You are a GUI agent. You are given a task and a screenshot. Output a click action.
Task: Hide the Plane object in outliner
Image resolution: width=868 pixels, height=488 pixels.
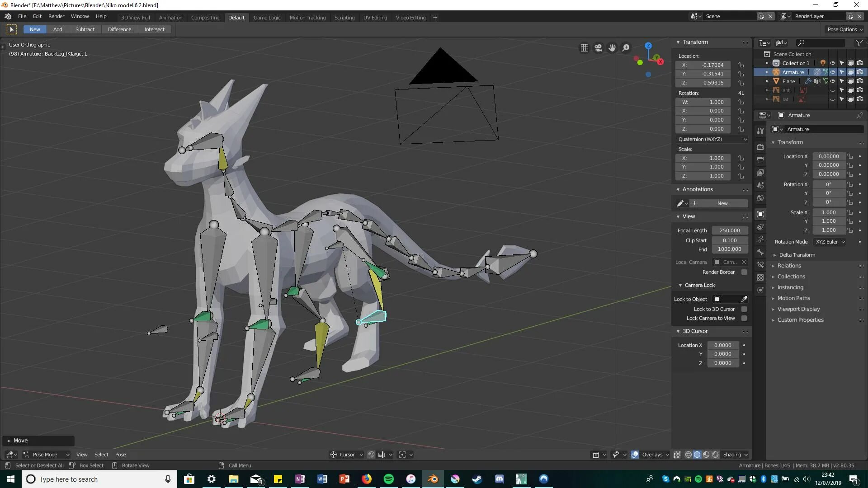coord(832,81)
